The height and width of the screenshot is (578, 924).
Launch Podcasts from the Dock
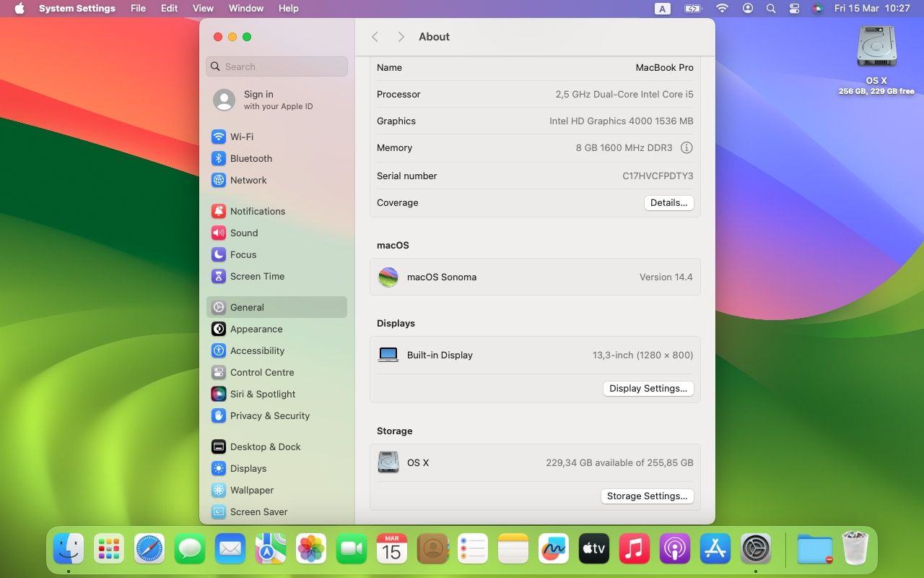tap(675, 549)
